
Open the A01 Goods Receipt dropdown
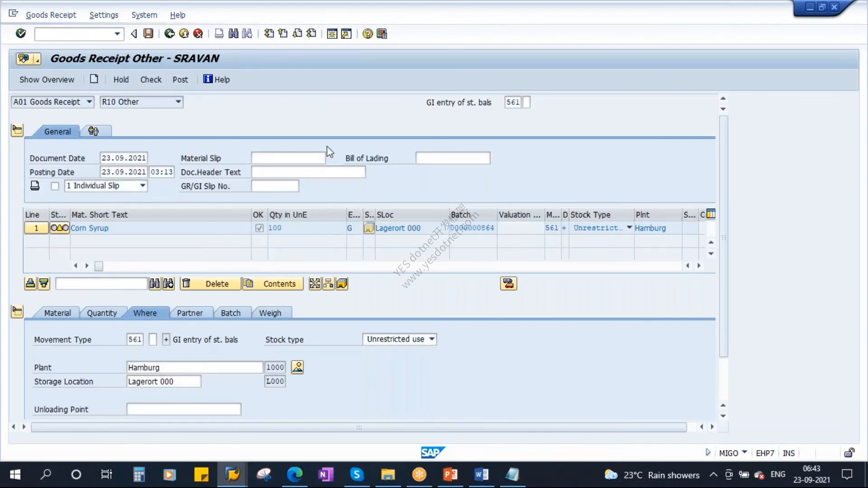point(52,102)
